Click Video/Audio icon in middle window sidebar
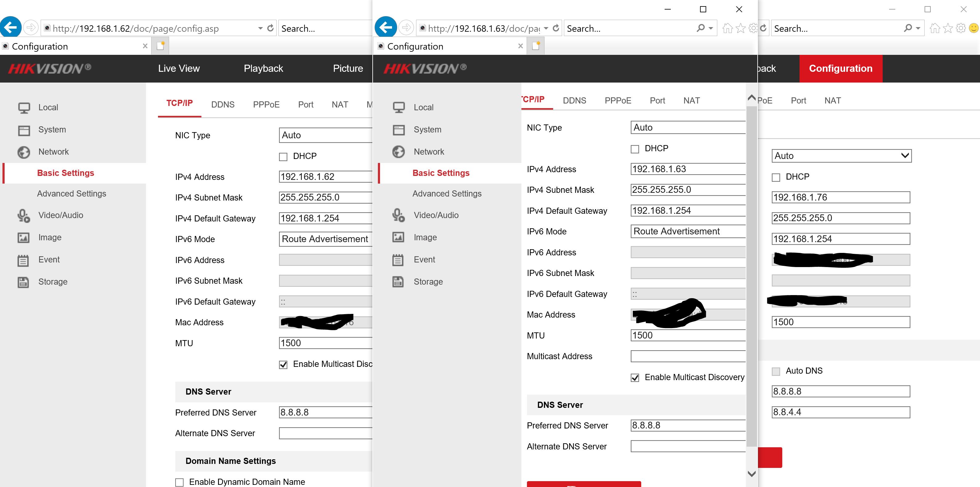Screen dimensions: 980x487 (398, 215)
